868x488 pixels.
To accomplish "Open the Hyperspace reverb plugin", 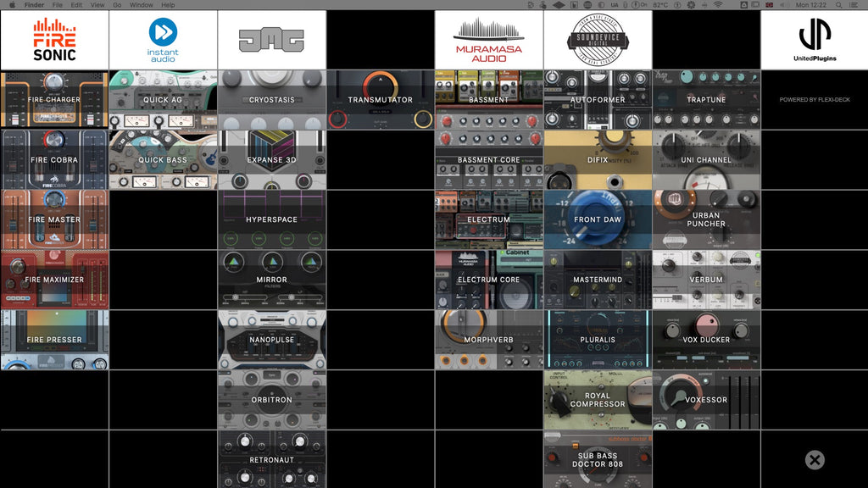I will coord(271,219).
